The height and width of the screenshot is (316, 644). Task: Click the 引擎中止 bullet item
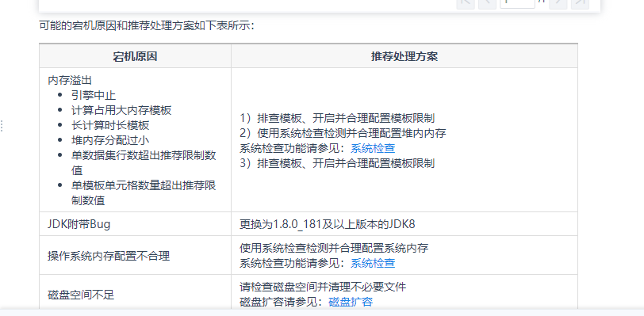94,95
